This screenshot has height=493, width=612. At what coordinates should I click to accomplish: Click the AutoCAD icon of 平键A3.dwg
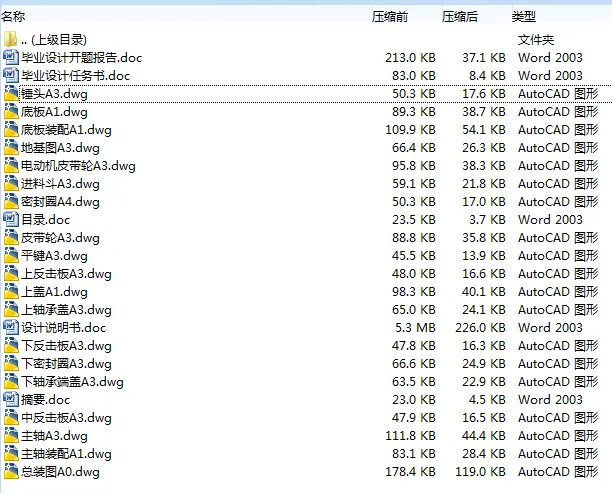tap(11, 256)
